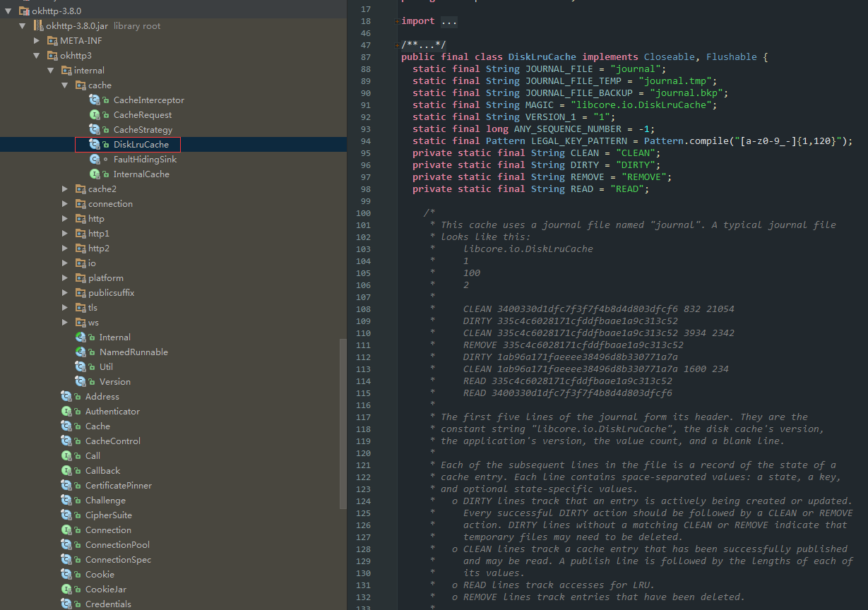Click the Connection interface icon
868x610 pixels.
pyautogui.click(x=66, y=530)
